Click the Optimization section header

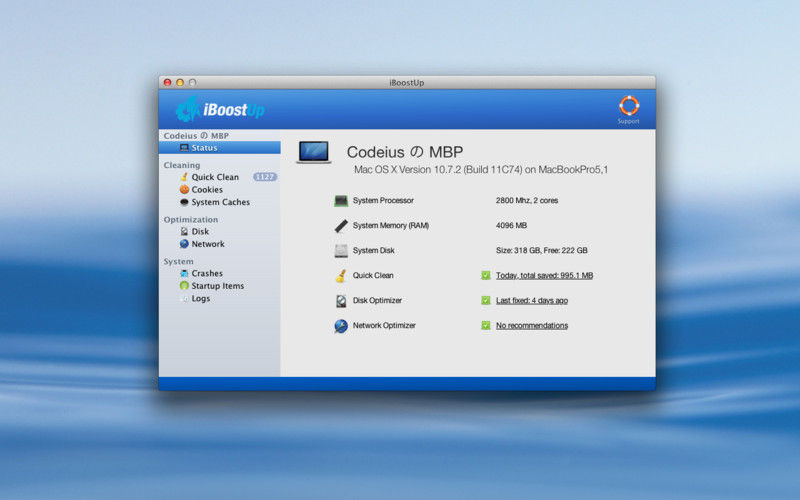click(x=191, y=219)
